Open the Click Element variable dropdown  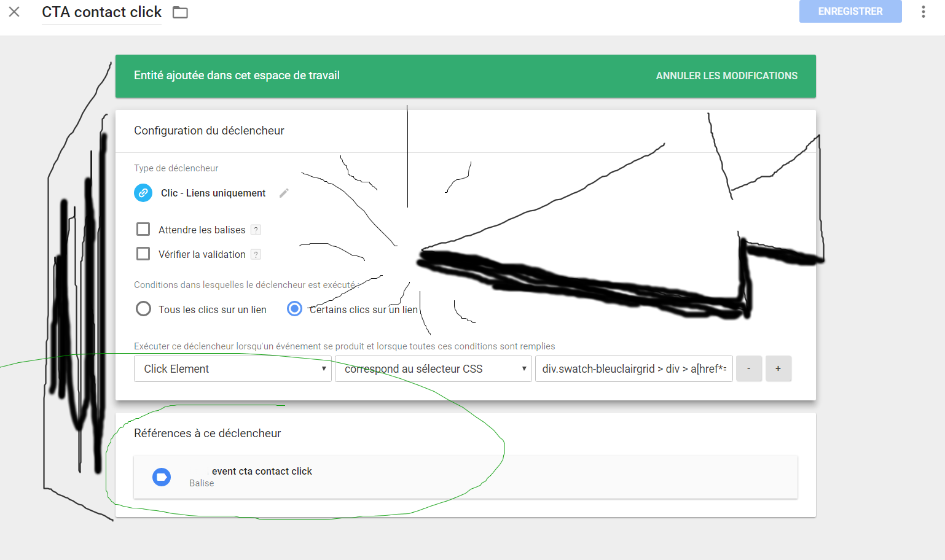tap(233, 369)
